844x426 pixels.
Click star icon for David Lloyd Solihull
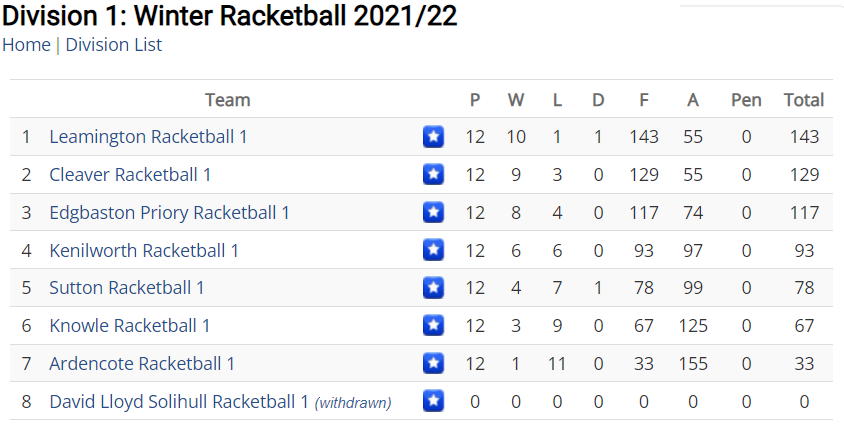click(x=433, y=401)
